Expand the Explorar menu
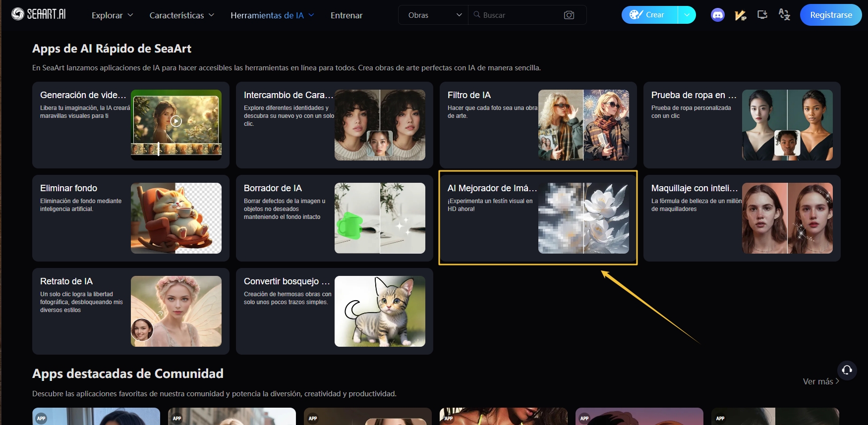Viewport: 868px width, 425px height. coord(112,15)
